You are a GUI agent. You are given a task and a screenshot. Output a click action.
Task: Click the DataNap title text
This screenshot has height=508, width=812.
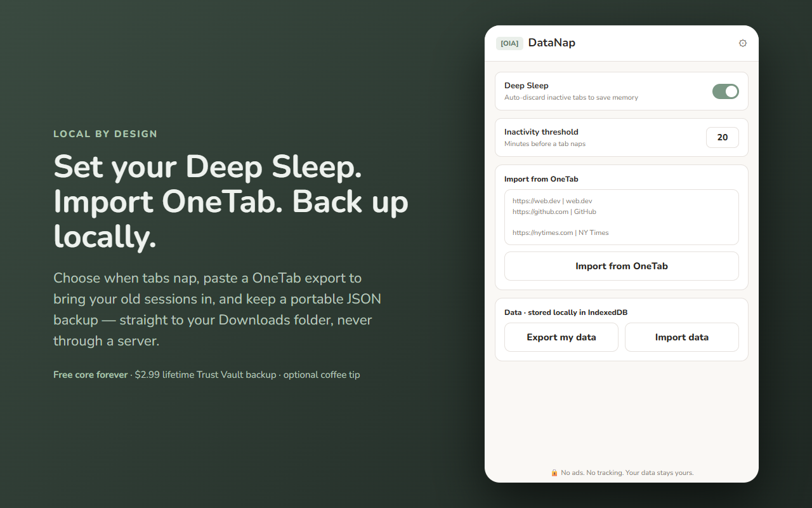tap(552, 43)
